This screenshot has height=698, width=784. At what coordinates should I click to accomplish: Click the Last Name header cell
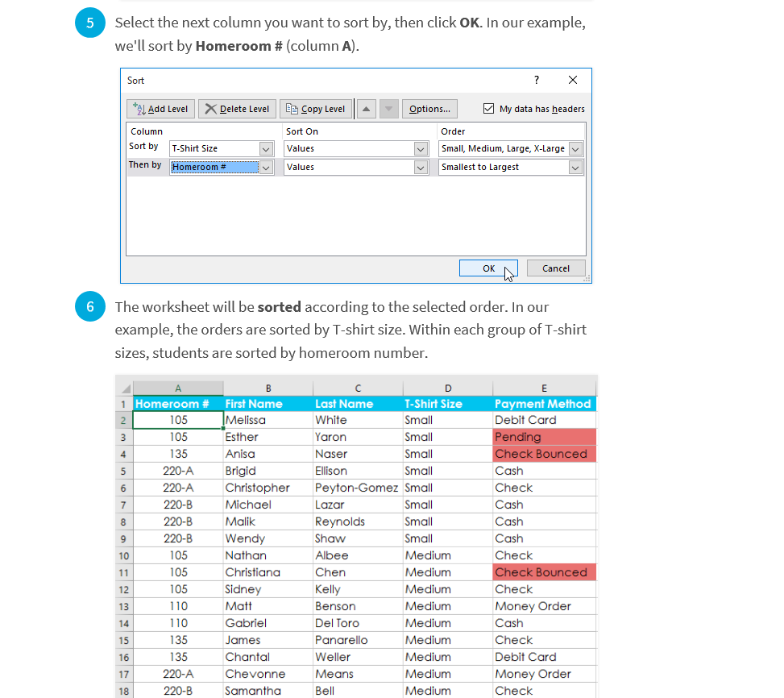pos(358,404)
